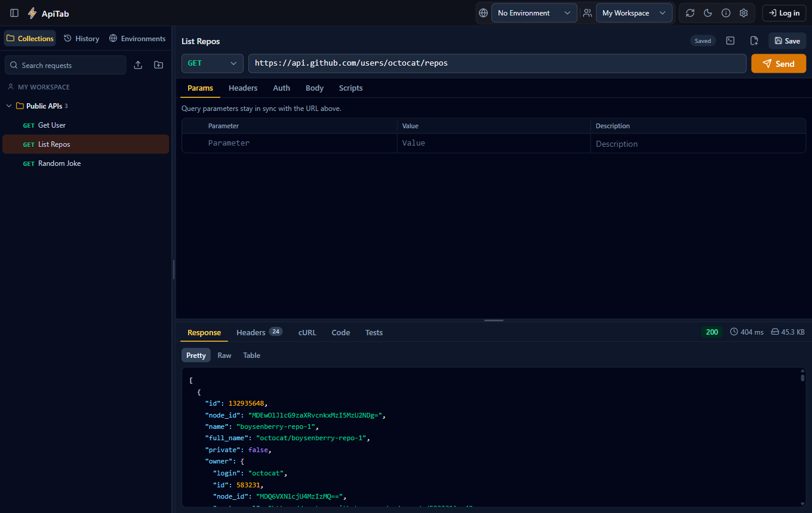Click the Public APIs folder icon
The width and height of the screenshot is (812, 513).
pyautogui.click(x=20, y=106)
